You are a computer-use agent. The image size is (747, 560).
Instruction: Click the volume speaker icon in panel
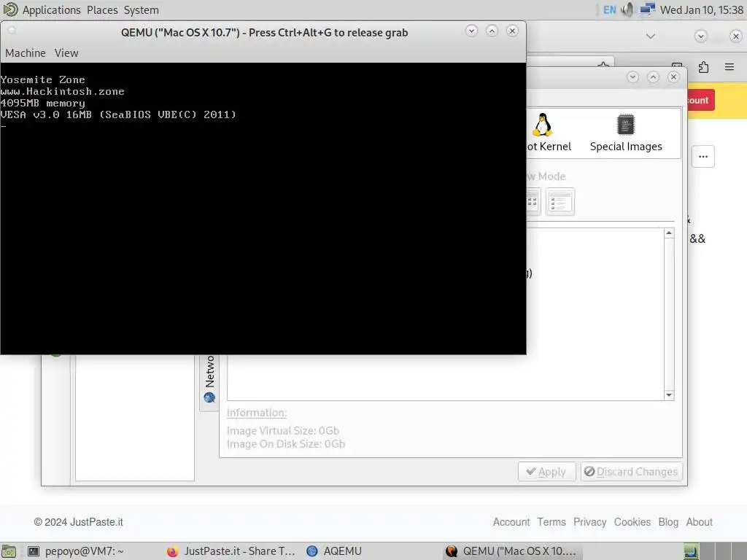[627, 9]
